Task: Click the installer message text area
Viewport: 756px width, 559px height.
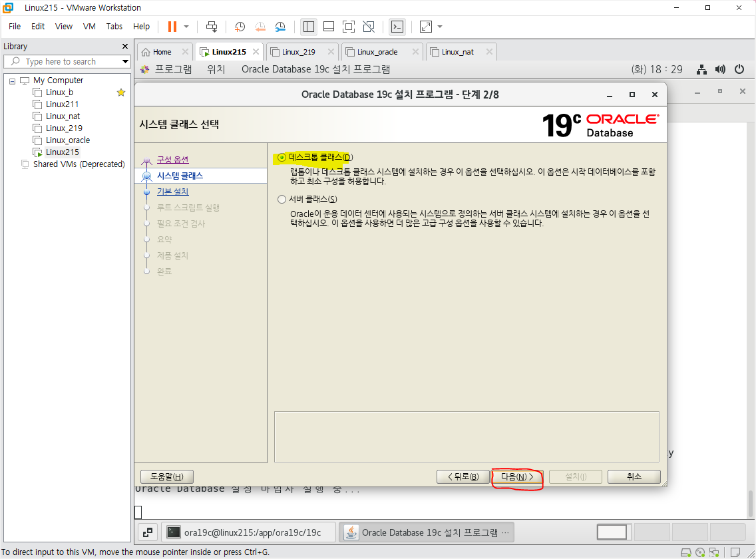Action: point(467,437)
